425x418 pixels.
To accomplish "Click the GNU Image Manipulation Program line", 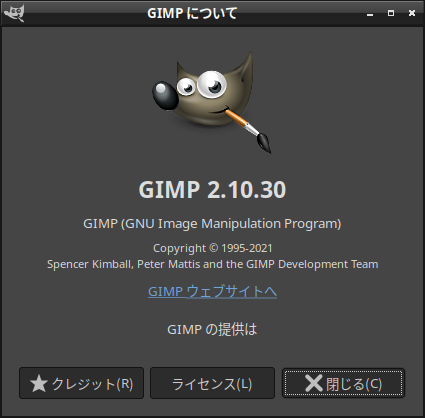I will pos(212,224).
